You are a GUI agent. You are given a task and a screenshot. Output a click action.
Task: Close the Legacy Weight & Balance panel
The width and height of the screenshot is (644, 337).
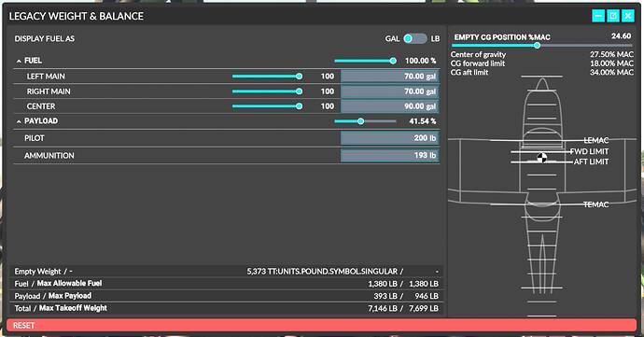(x=628, y=16)
